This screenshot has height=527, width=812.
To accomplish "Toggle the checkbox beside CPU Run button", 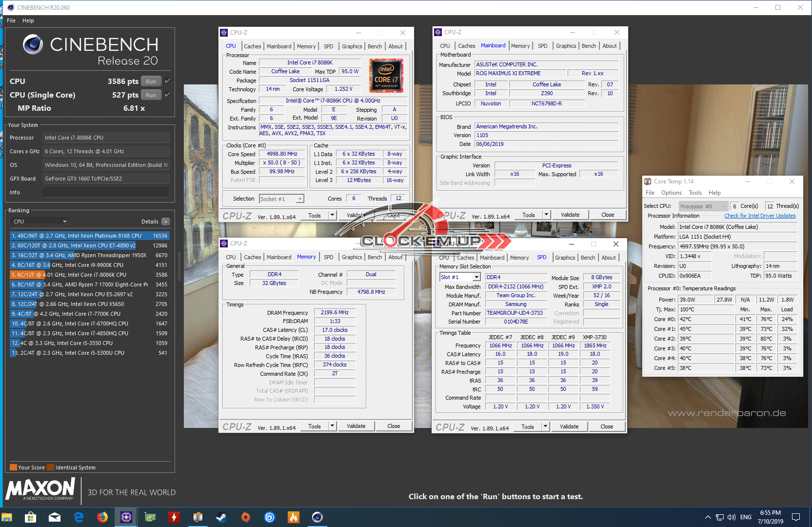I will click(167, 81).
